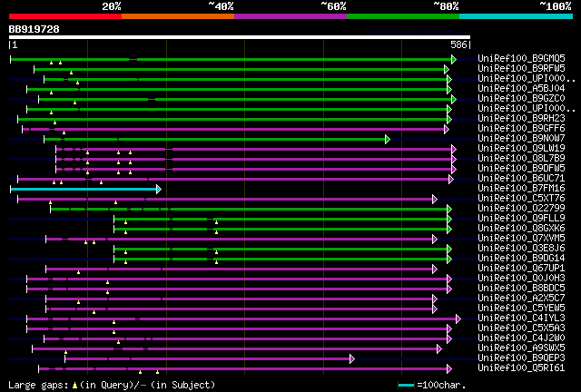Select the UniRef100_Q7XVM5 label text
Image resolution: width=581 pixels, height=392 pixels.
tap(521, 239)
